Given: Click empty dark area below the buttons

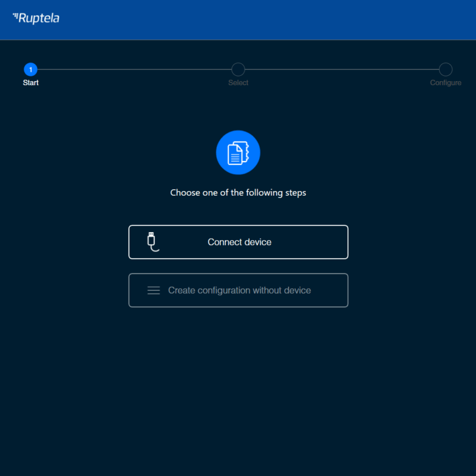Looking at the screenshot, I should pyautogui.click(x=238, y=388).
